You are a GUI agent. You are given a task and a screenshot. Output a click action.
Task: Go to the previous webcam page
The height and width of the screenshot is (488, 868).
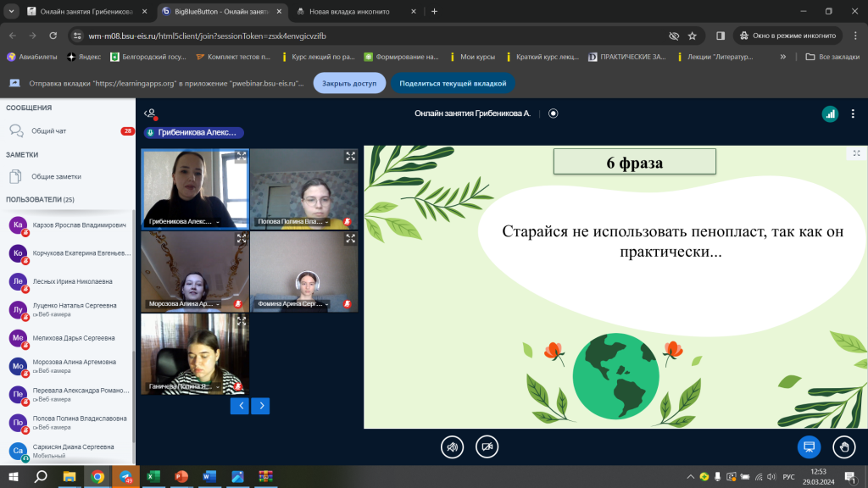tap(240, 406)
